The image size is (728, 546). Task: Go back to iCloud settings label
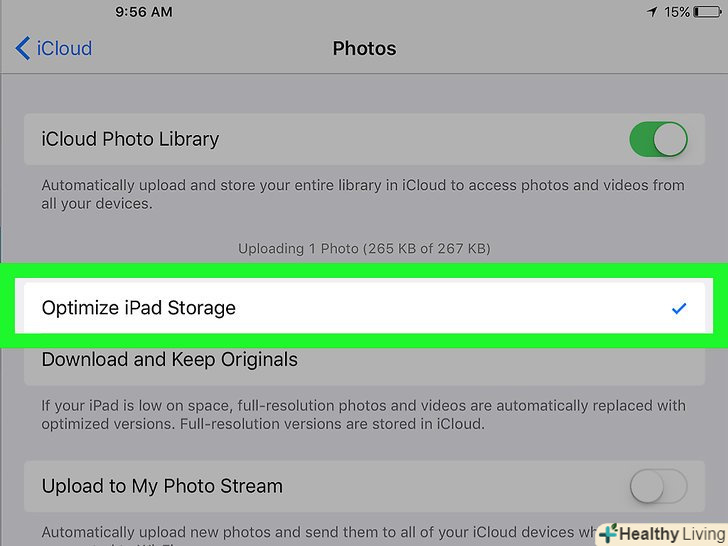(64, 48)
